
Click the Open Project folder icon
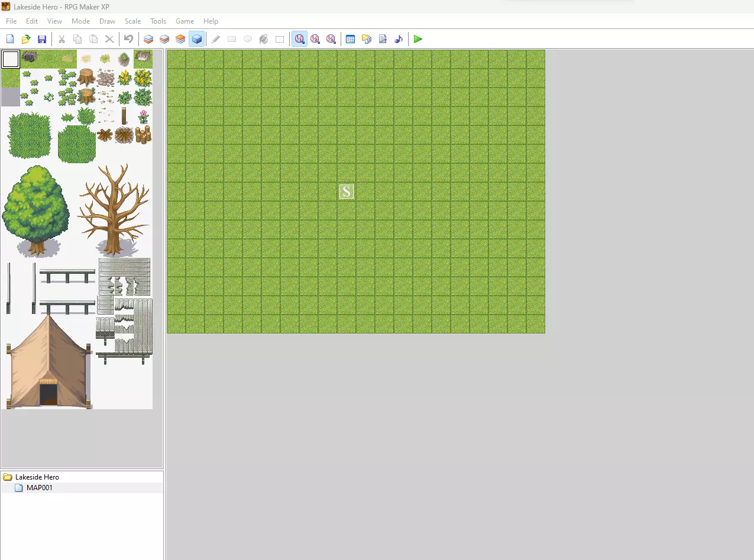pos(26,39)
